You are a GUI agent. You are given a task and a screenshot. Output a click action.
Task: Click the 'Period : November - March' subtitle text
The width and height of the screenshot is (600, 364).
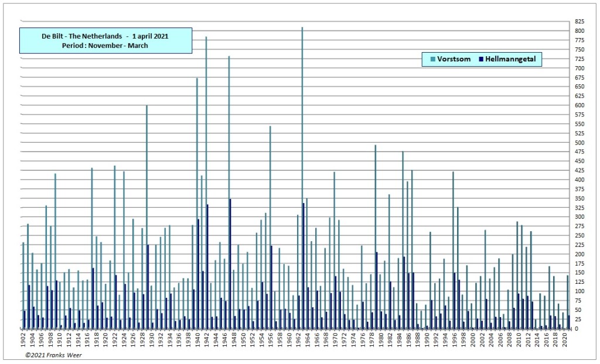(x=105, y=46)
